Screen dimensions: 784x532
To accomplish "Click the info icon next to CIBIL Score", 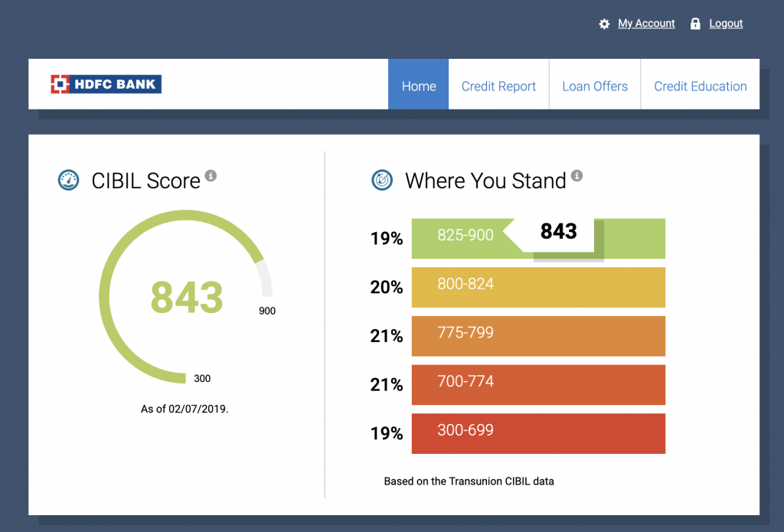I will pos(211,176).
